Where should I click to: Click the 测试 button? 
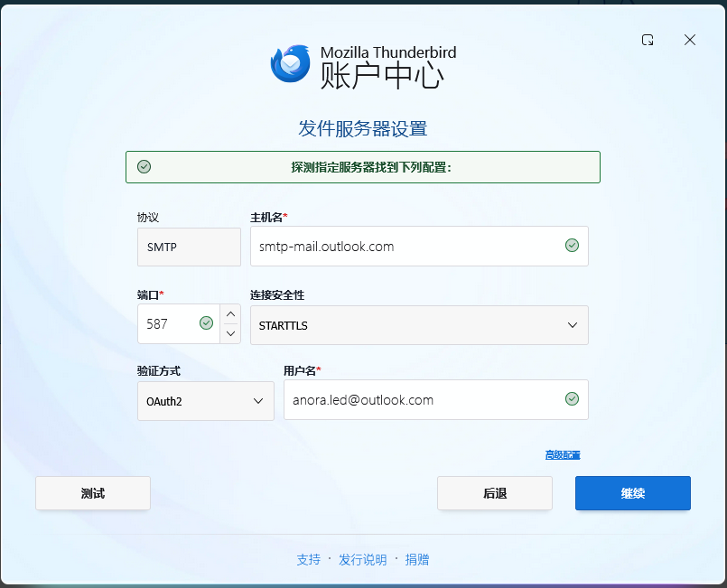pos(93,493)
